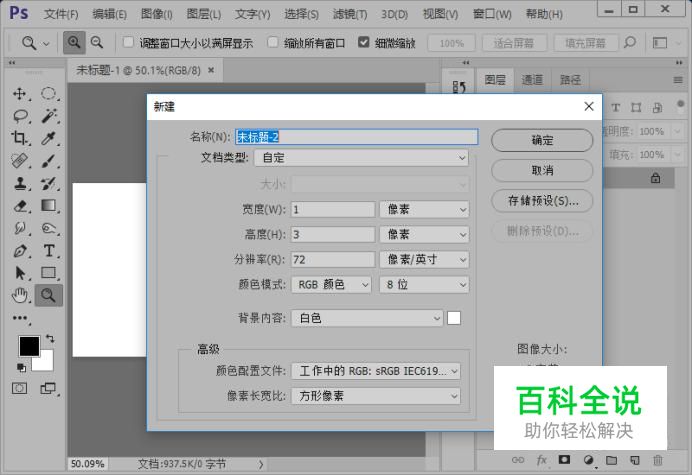Switch to the 通道 panel tab
The width and height of the screenshot is (692, 475).
tap(532, 80)
